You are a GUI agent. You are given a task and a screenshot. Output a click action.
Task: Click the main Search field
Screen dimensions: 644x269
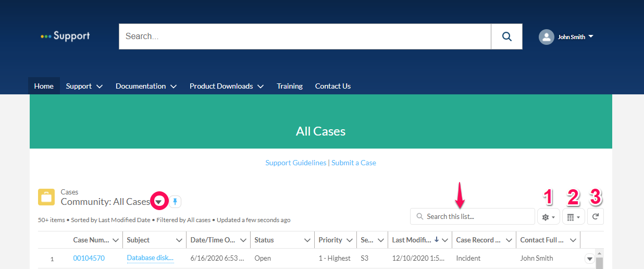(305, 36)
